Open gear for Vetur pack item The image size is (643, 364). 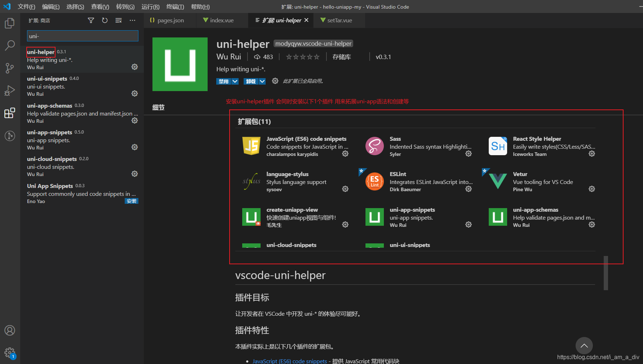tap(592, 189)
